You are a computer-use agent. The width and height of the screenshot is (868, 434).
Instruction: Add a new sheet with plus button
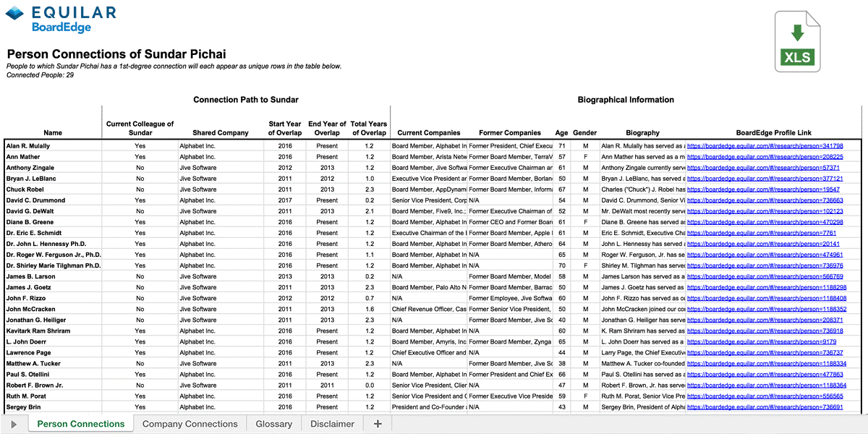click(x=378, y=424)
